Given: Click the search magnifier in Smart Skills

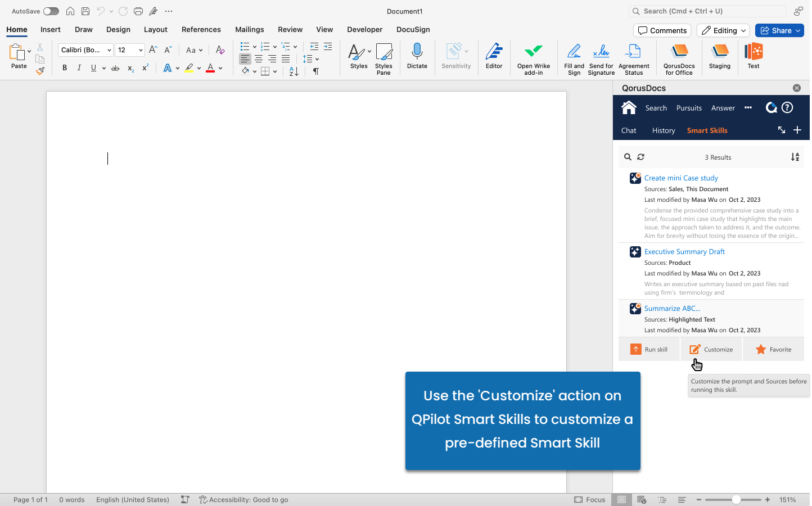Looking at the screenshot, I should (628, 157).
